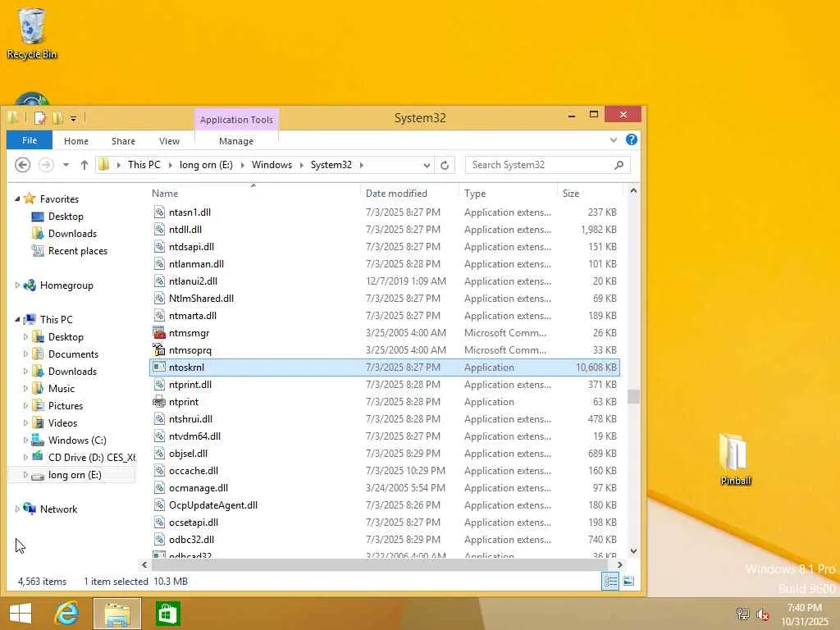Select Recent places in Favorites
The height and width of the screenshot is (630, 840).
(x=78, y=251)
